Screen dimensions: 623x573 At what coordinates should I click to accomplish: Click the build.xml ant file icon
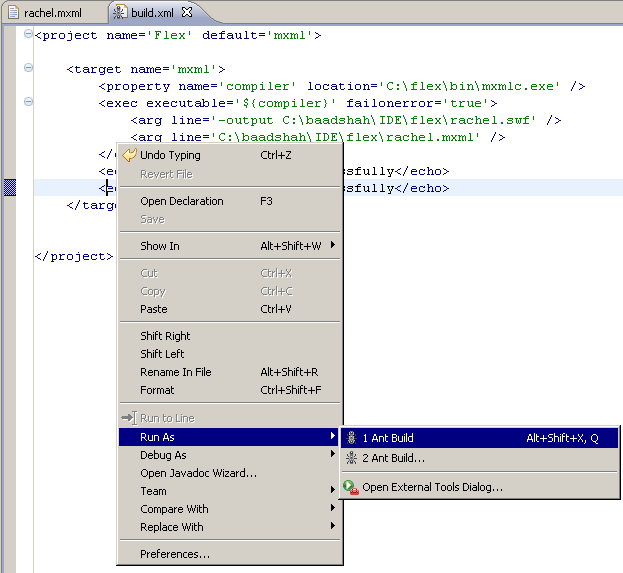[x=119, y=13]
